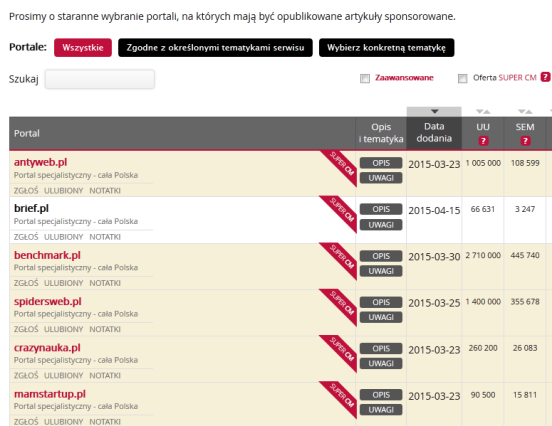Click the UU value 1 005 000
The height and width of the screenshot is (426, 552).
click(x=483, y=163)
